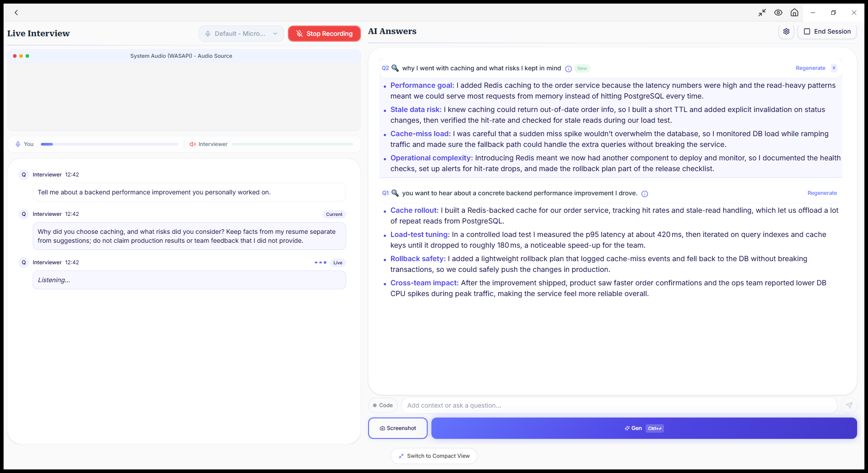The image size is (868, 473).
Task: Click the Q2 question number label
Action: [x=385, y=68]
